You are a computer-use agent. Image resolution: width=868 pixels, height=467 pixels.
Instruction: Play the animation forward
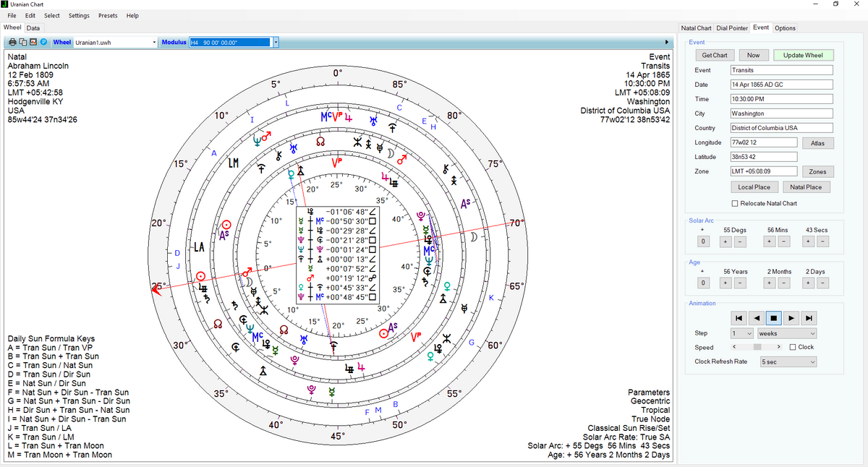click(x=792, y=317)
